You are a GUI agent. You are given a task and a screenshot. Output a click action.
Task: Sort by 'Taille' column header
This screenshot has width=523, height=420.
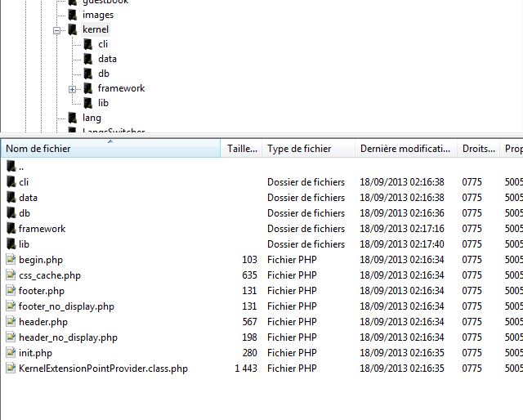pyautogui.click(x=241, y=149)
